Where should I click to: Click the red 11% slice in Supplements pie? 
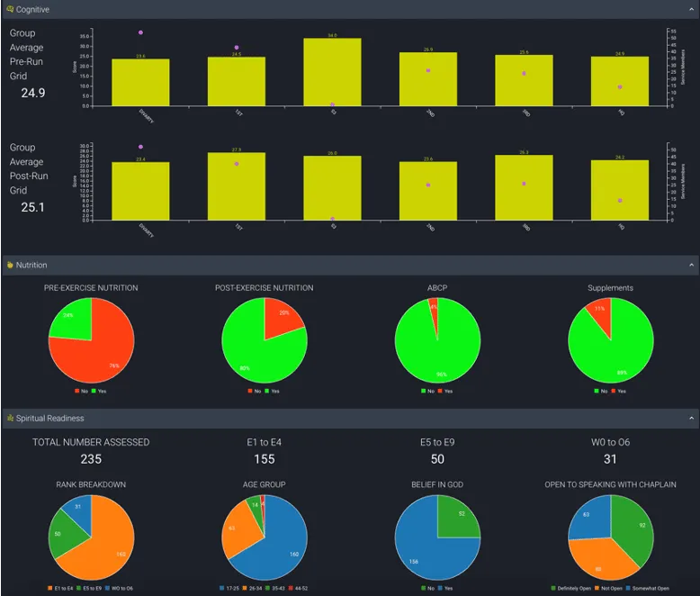tap(601, 315)
